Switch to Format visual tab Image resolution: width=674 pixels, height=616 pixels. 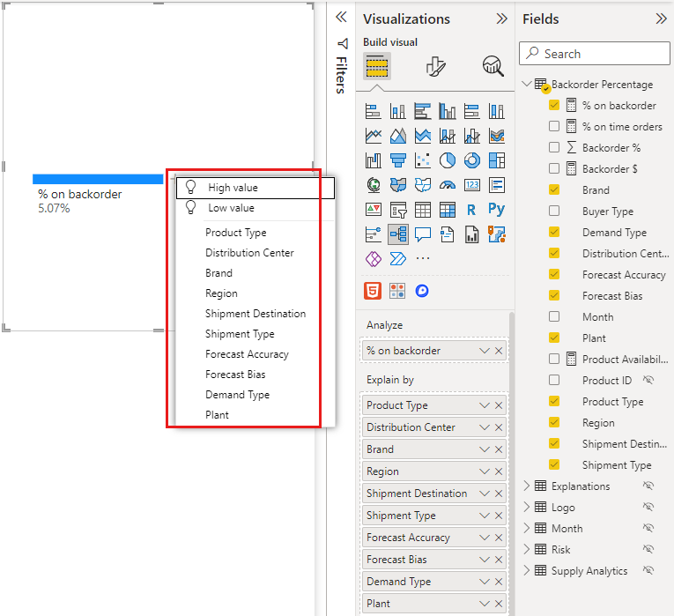(435, 67)
